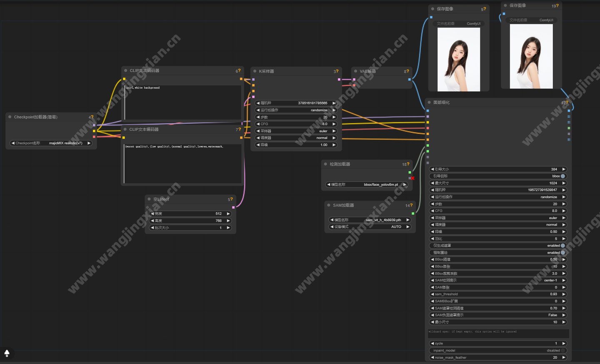Toggle the inpaint_model disabled switch
This screenshot has width=600, height=364.
562,351
